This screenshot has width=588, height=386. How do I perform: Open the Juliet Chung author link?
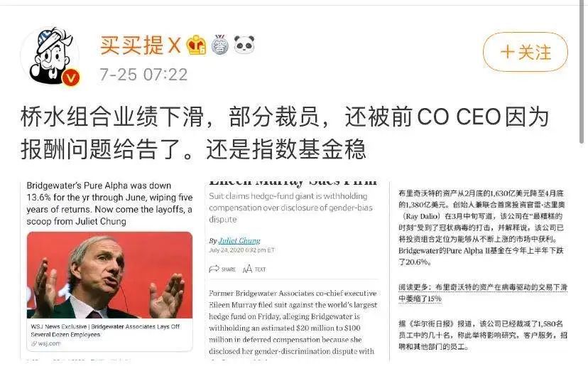pos(239,240)
